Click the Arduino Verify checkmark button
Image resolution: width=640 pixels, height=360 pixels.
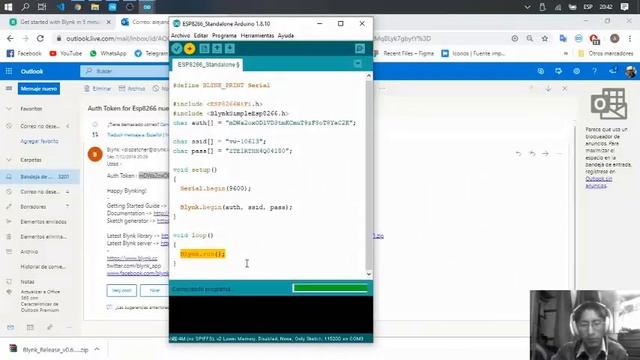(x=177, y=49)
